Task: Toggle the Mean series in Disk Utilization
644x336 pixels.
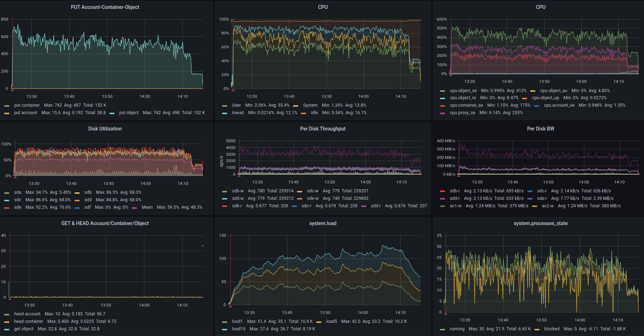Action: pyautogui.click(x=147, y=207)
